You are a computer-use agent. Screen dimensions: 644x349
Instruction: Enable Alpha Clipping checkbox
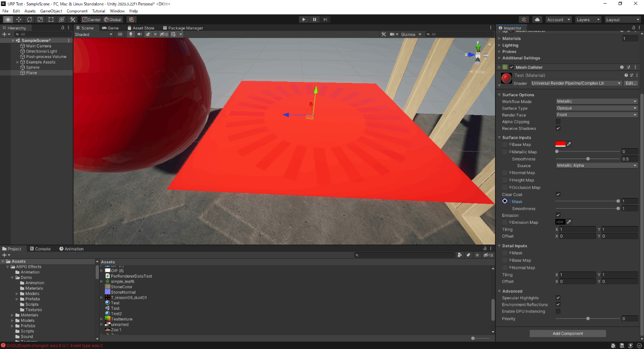(558, 122)
